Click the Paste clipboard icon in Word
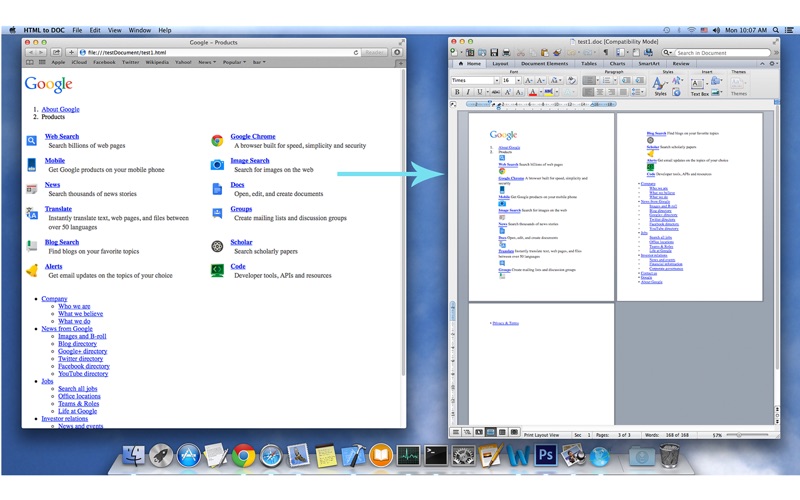This screenshot has width=800, height=500. pos(544,53)
